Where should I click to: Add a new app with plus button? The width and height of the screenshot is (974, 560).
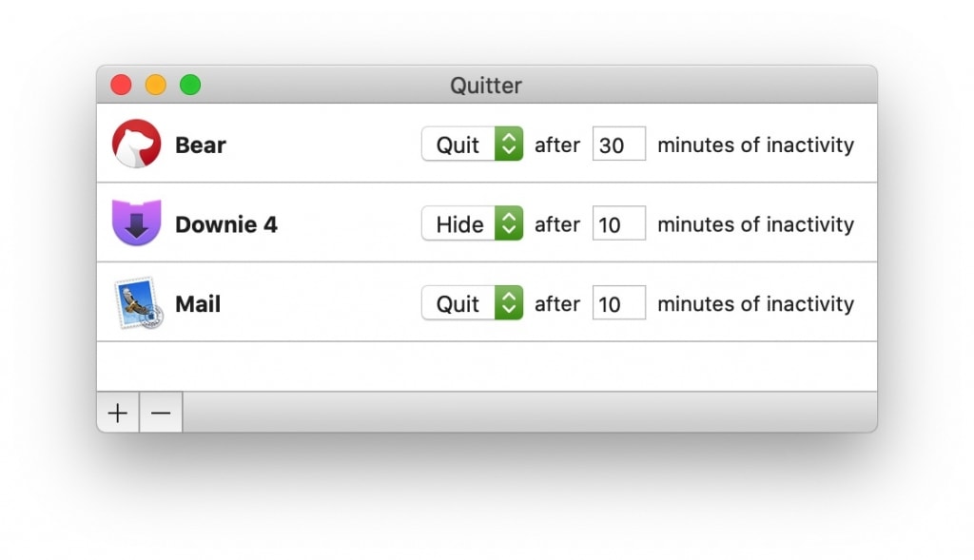(x=118, y=413)
